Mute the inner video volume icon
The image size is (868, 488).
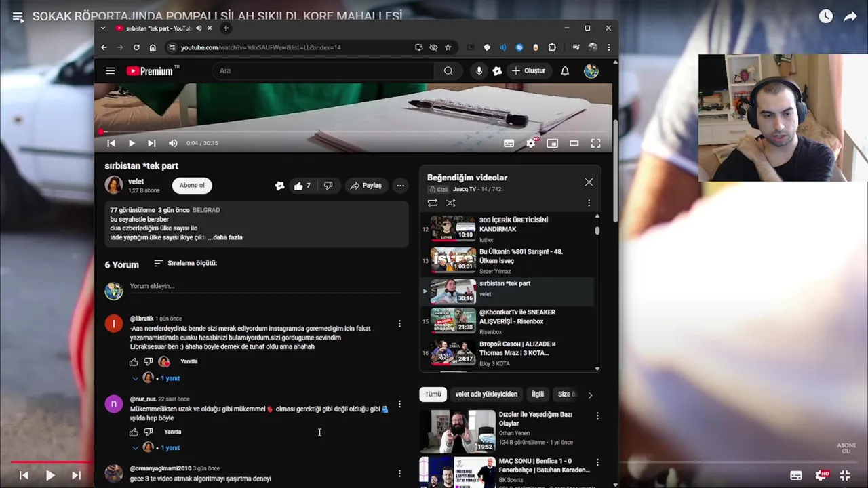(x=173, y=143)
